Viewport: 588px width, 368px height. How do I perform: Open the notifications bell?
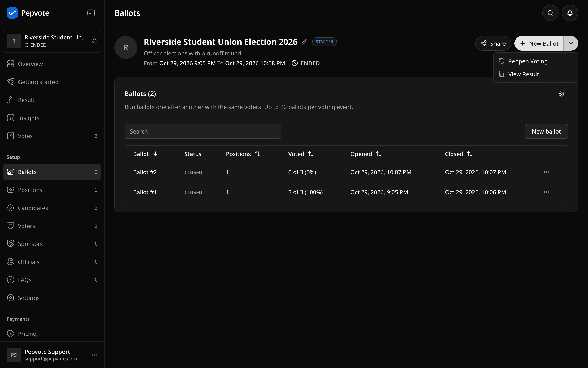click(x=570, y=13)
